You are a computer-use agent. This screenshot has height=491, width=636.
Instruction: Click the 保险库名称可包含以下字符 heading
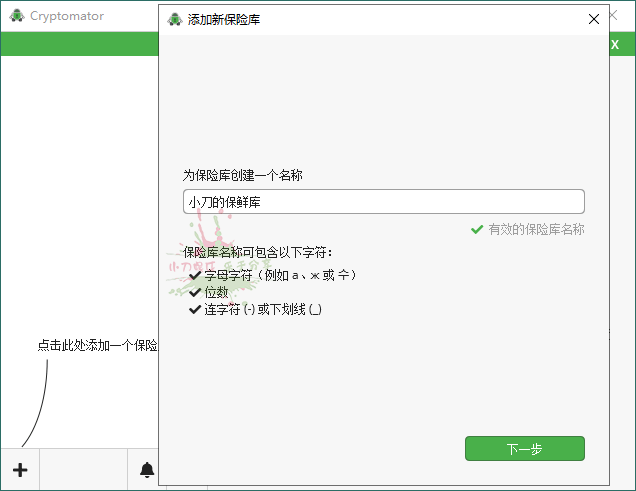(x=258, y=252)
